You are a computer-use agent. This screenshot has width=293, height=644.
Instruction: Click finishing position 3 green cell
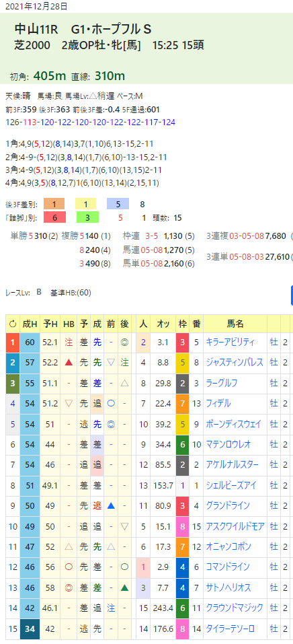pyautogui.click(x=13, y=383)
